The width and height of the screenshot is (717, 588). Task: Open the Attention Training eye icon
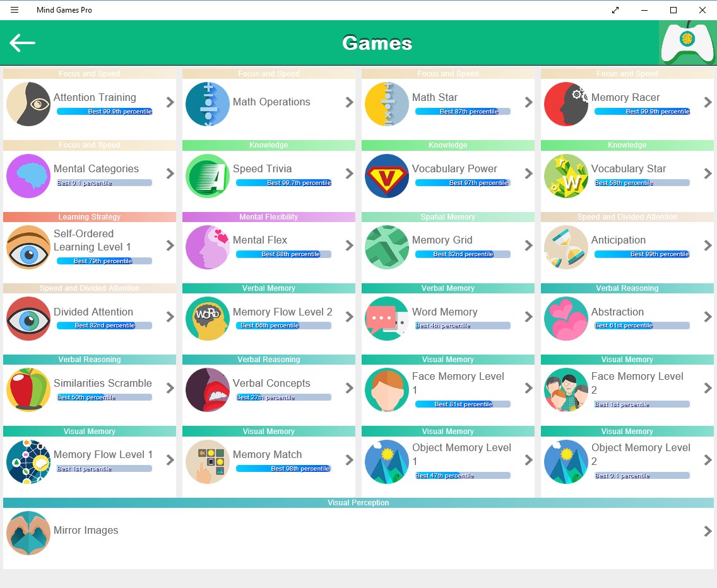tap(28, 104)
